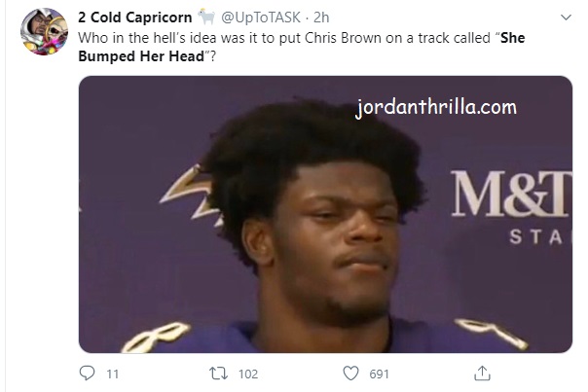Click the 691 likes count

pyautogui.click(x=379, y=374)
